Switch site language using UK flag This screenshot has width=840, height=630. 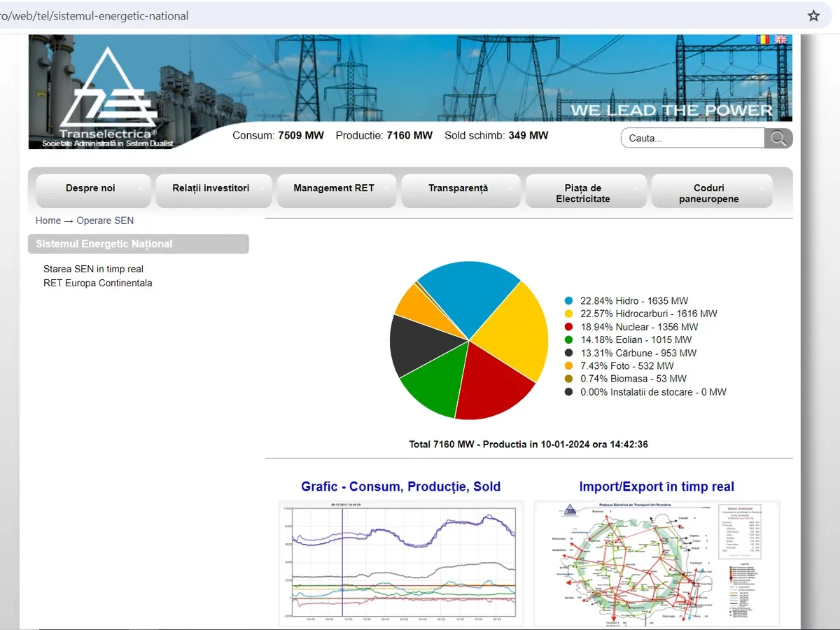click(x=780, y=40)
